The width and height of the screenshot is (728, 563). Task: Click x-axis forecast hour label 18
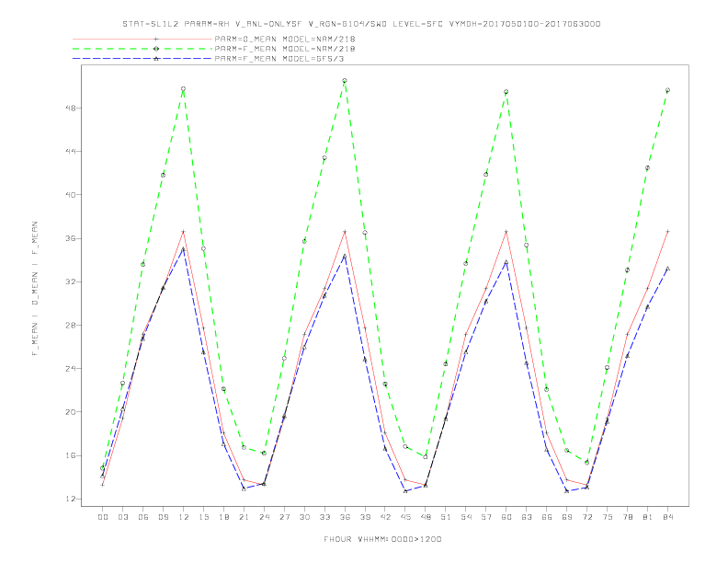coord(223,517)
